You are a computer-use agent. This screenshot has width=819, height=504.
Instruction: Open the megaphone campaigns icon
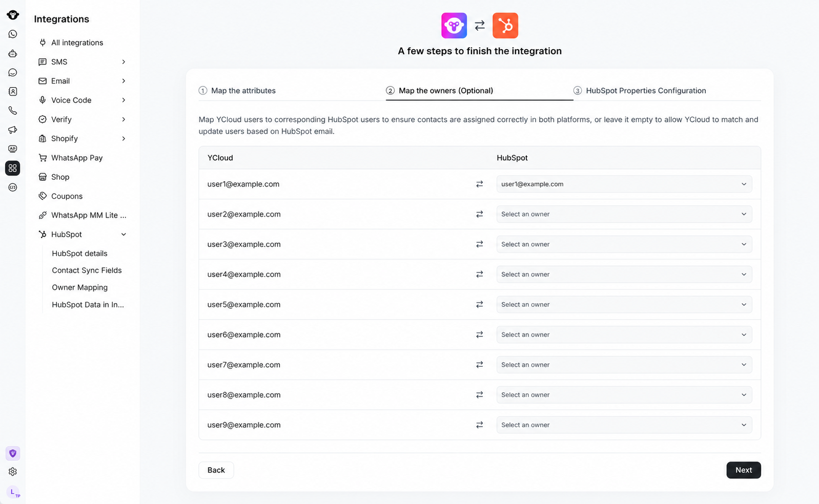click(x=13, y=130)
